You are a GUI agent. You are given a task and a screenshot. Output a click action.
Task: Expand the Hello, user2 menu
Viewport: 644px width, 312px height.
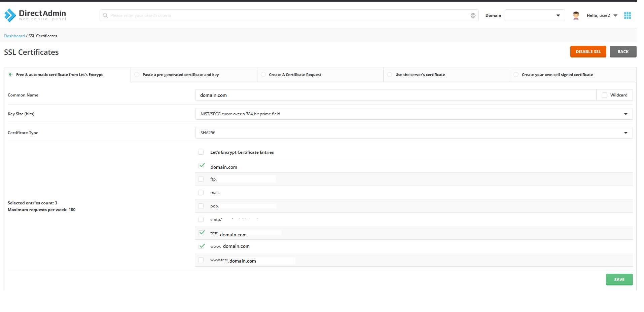pos(602,15)
